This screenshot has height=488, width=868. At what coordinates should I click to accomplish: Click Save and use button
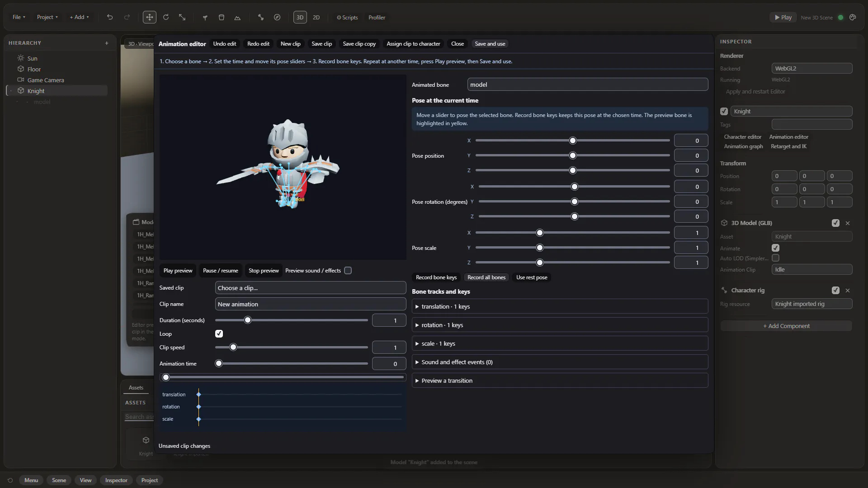tap(490, 44)
